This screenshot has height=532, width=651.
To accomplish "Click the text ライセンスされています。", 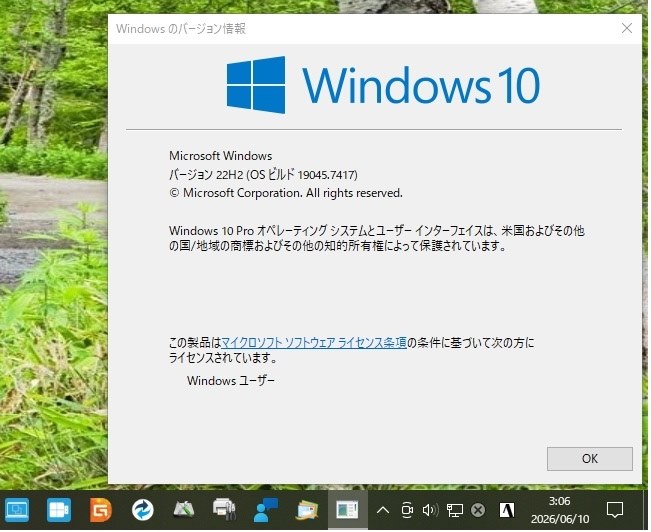I will pyautogui.click(x=223, y=359).
